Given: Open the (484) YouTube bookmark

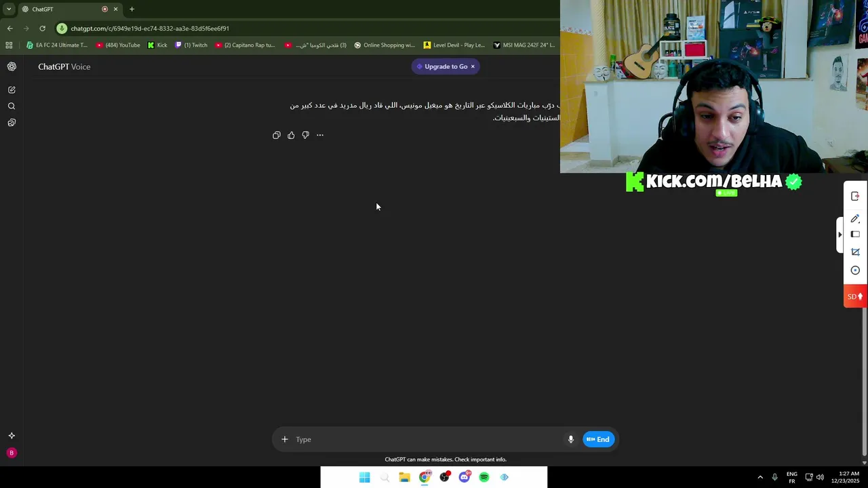Looking at the screenshot, I should pos(118,45).
